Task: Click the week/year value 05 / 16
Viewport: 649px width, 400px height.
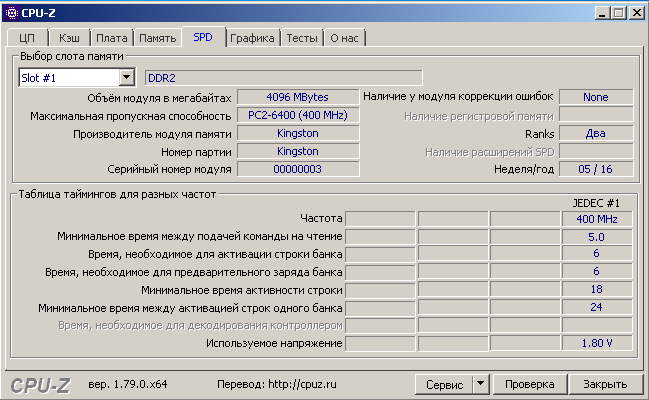Action: [596, 169]
